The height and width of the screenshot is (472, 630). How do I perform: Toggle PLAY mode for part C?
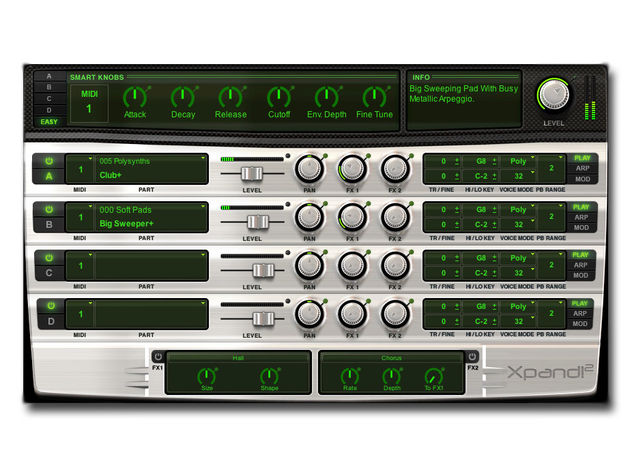(x=580, y=255)
